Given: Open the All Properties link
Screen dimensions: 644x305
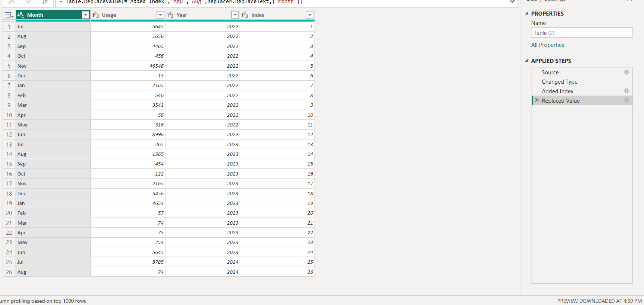Looking at the screenshot, I should pyautogui.click(x=547, y=45).
